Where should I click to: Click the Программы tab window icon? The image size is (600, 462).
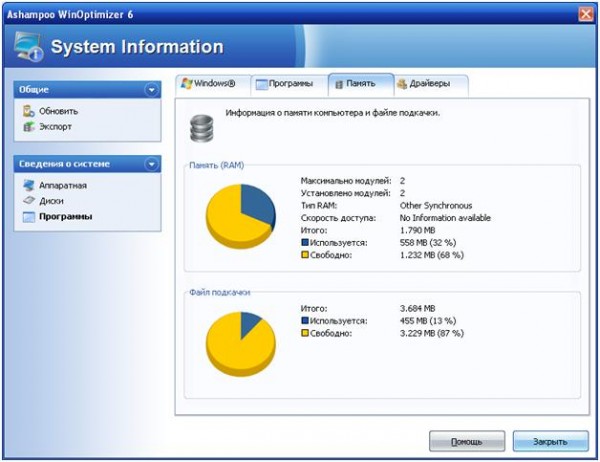(x=261, y=84)
